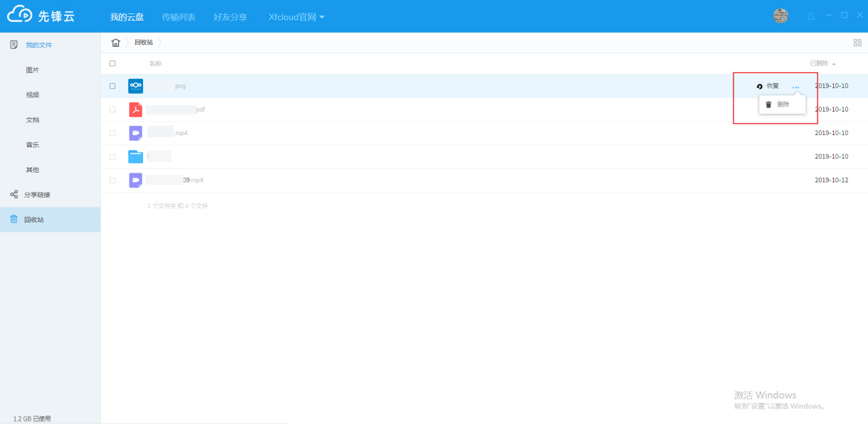Click the blue folder icon
868x425 pixels.
click(135, 156)
